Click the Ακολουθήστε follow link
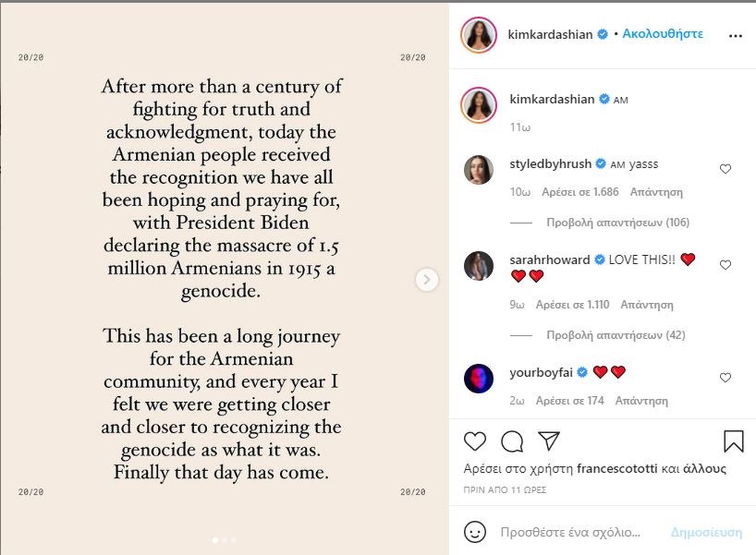Screen dimensions: 756x555 coord(663,34)
